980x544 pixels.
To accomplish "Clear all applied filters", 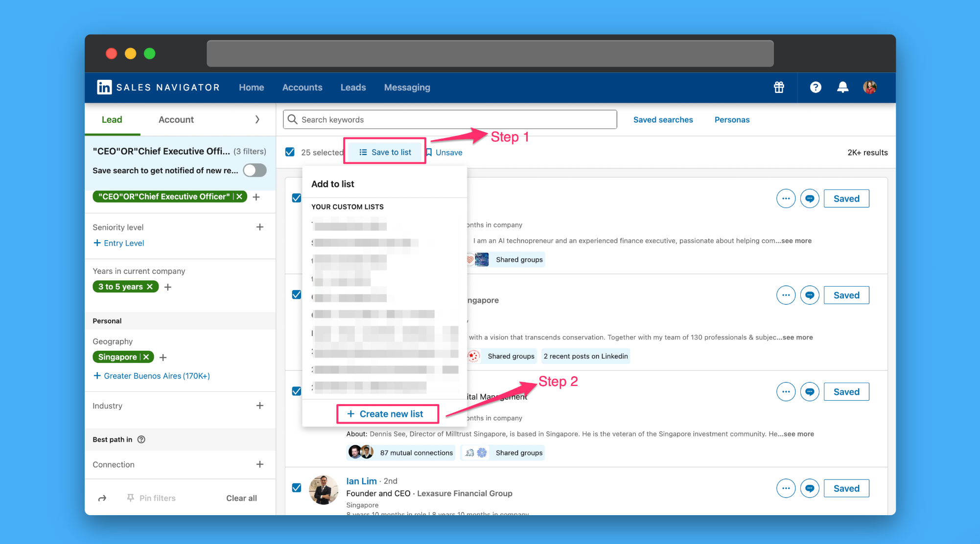I will click(x=241, y=498).
